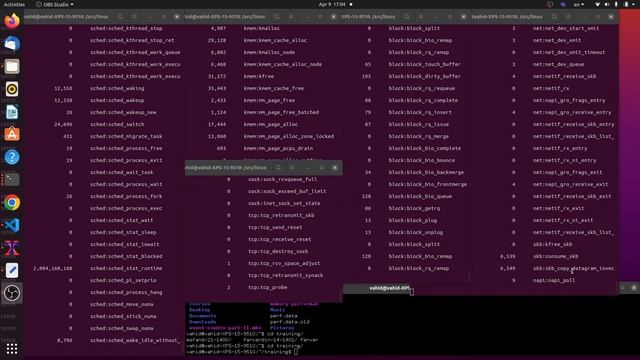Open hamburger menu of middle sock/tcp terminal

coord(292,168)
